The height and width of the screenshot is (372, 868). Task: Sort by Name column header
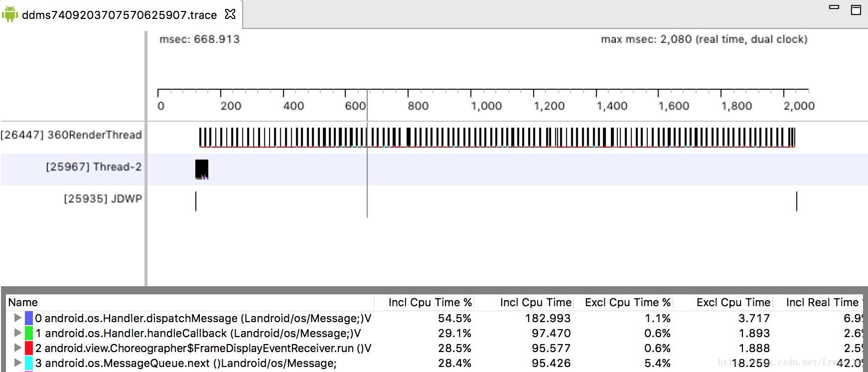190,302
